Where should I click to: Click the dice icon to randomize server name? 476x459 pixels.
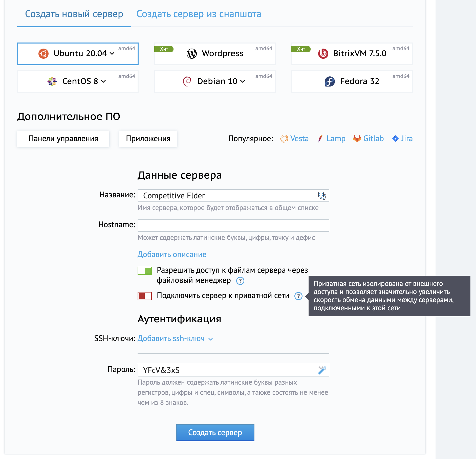[x=322, y=196]
